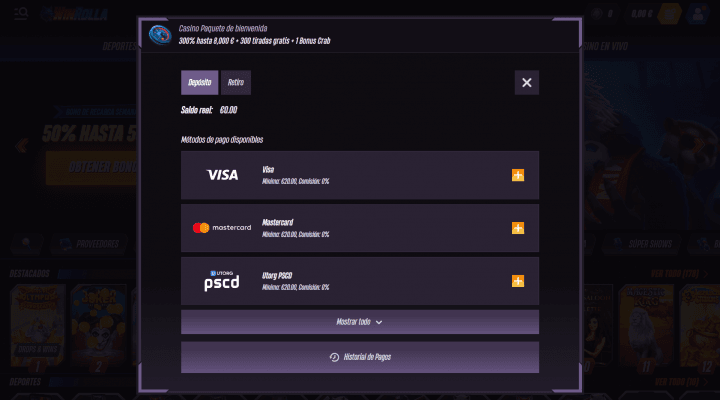
Task: Open Historial de Pagos
Action: pyautogui.click(x=360, y=357)
